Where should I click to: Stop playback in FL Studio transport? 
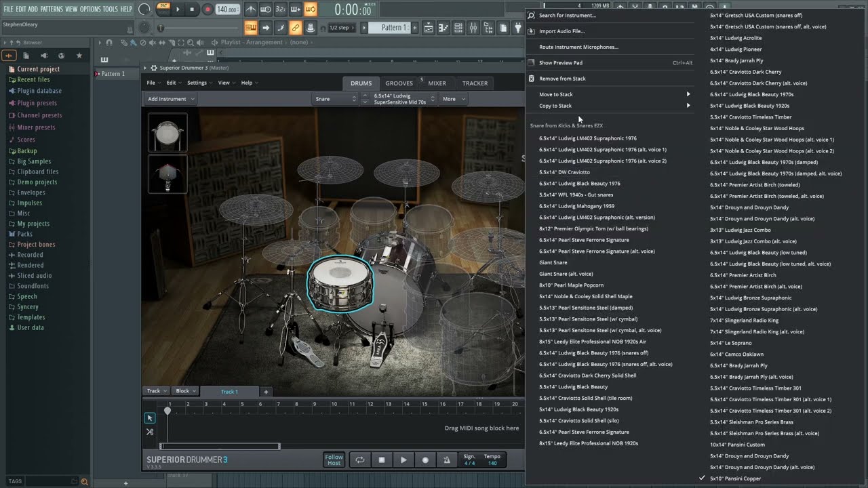point(192,9)
